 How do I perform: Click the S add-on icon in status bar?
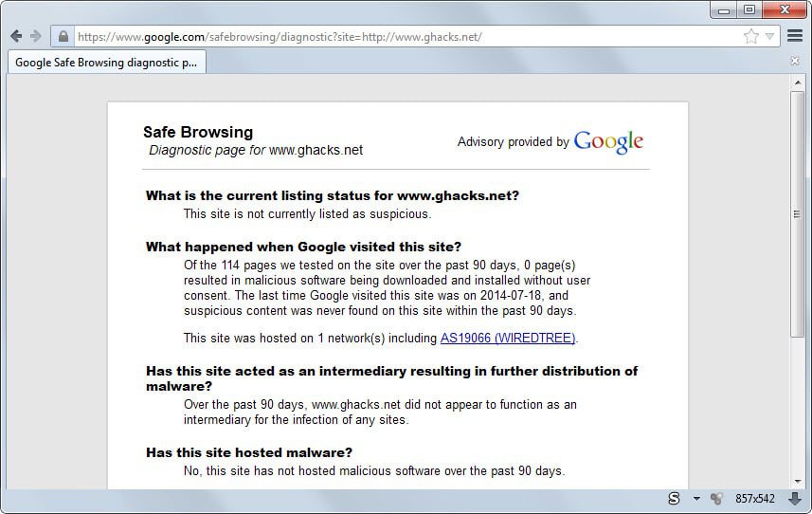[674, 499]
